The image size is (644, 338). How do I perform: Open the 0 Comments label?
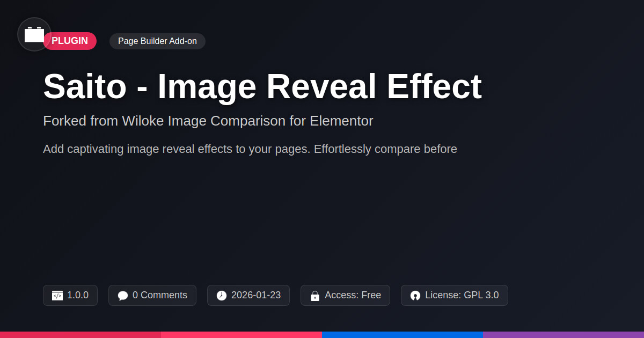pos(159,295)
